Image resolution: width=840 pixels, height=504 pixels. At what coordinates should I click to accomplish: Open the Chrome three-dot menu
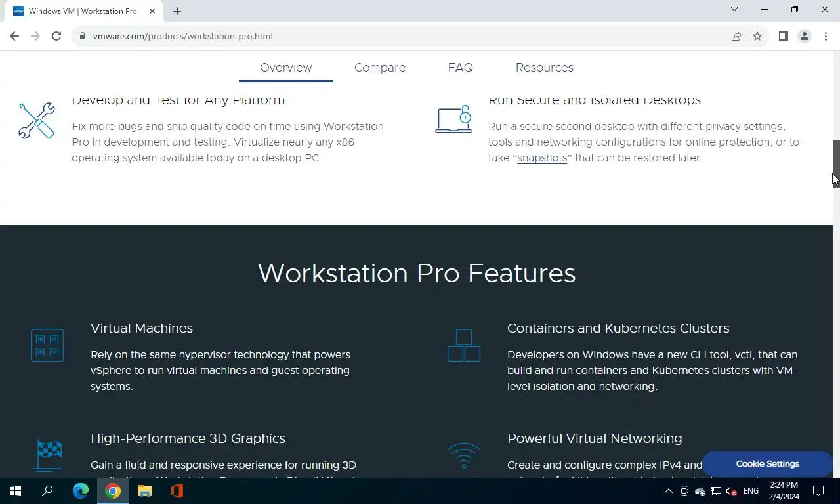pyautogui.click(x=825, y=36)
